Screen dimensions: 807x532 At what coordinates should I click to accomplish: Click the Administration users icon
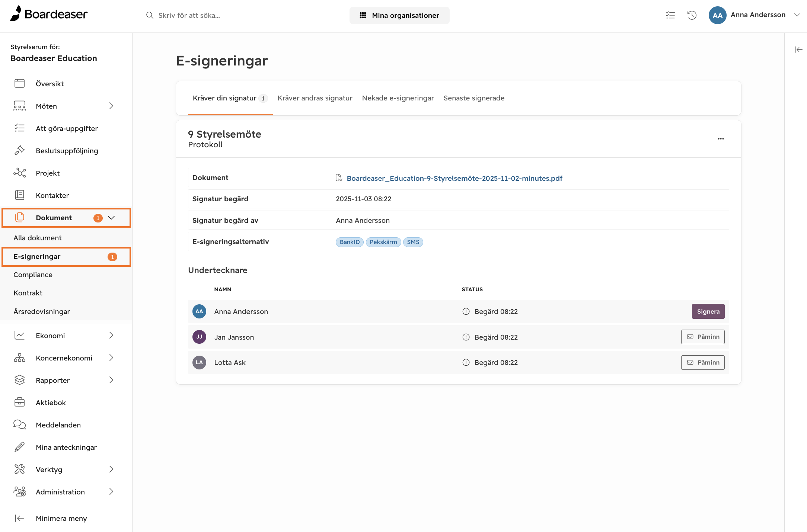coord(20,491)
